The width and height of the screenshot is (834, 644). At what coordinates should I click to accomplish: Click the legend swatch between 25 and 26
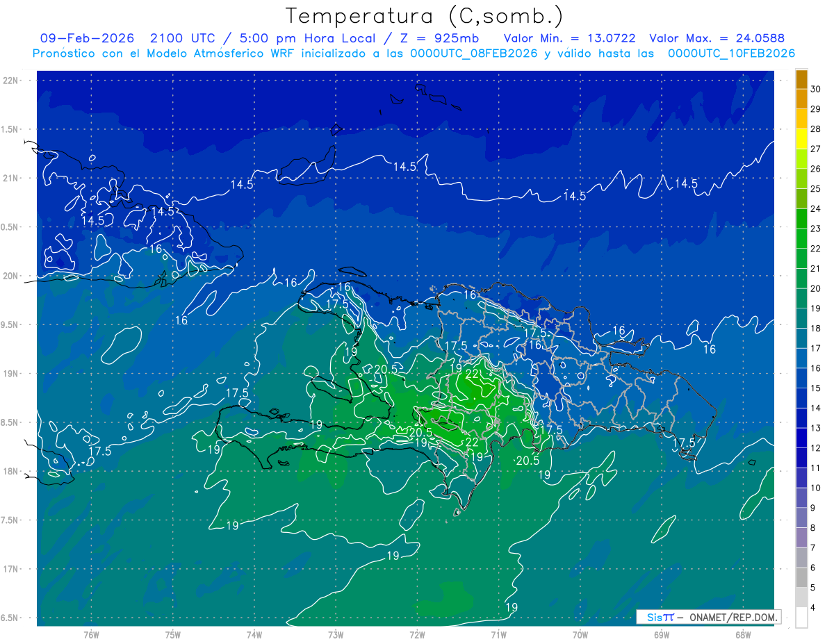801,179
